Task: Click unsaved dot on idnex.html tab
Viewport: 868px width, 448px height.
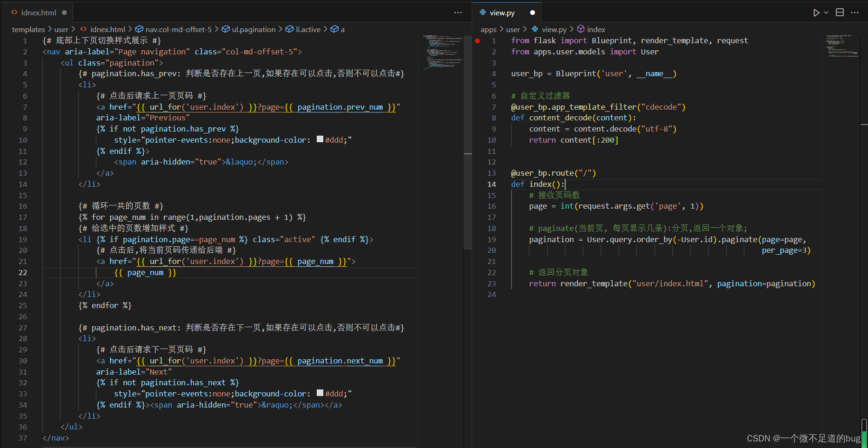Action: point(64,13)
